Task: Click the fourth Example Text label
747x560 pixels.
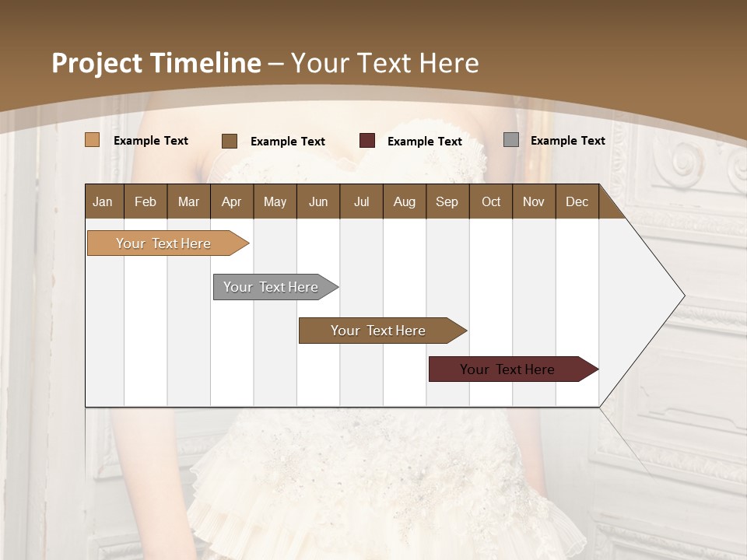Action: point(567,140)
